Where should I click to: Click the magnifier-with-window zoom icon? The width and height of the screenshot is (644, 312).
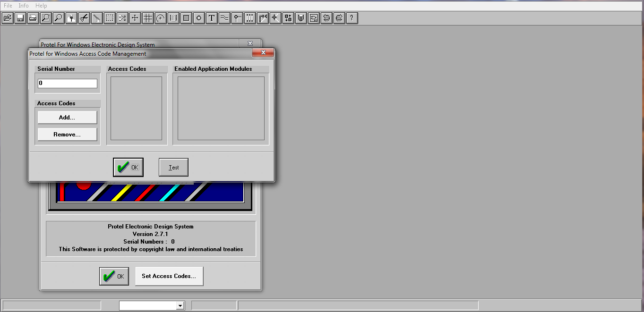point(45,18)
